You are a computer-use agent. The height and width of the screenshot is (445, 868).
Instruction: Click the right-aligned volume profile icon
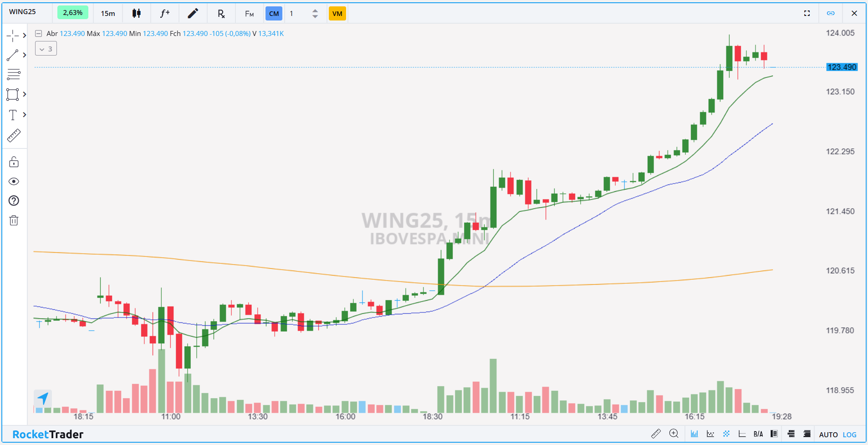(x=807, y=434)
